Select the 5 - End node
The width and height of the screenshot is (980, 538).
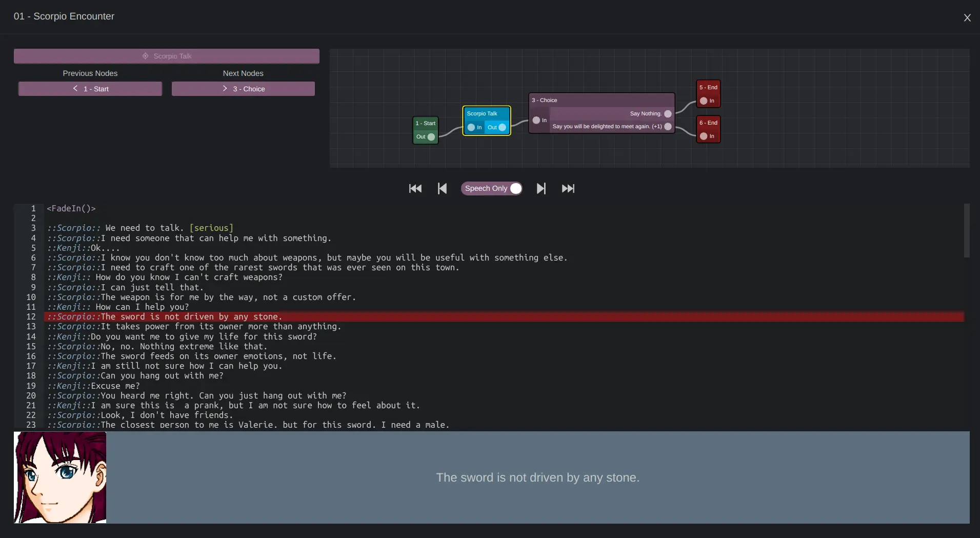click(708, 88)
